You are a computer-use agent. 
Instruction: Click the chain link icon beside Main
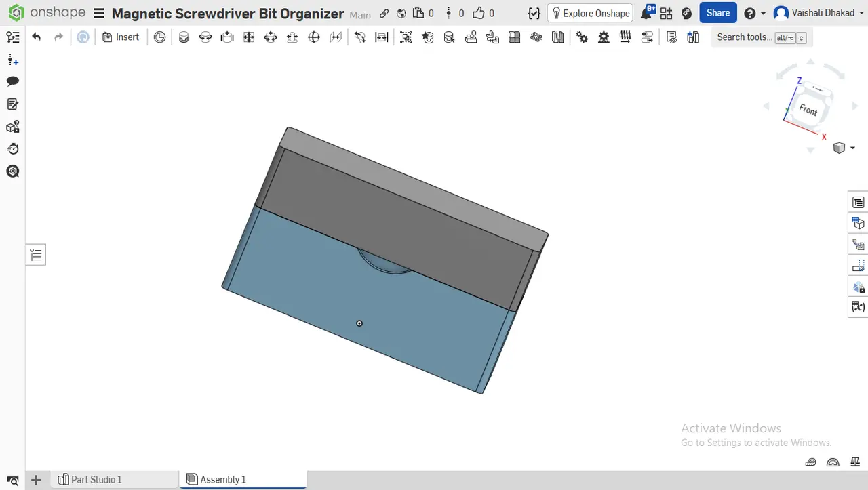[384, 13]
